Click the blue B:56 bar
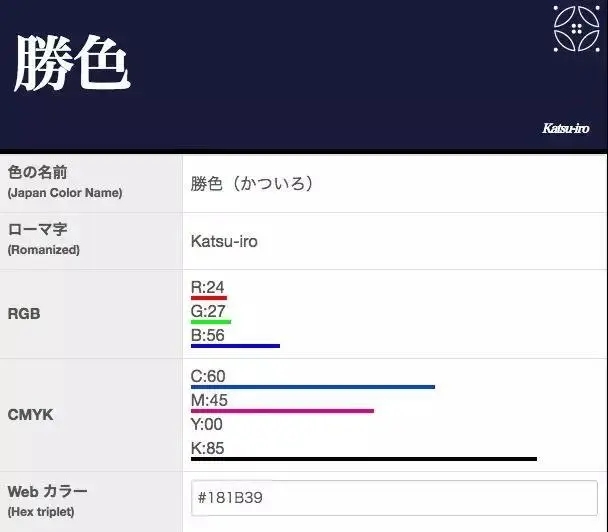This screenshot has width=608, height=532. (235, 346)
